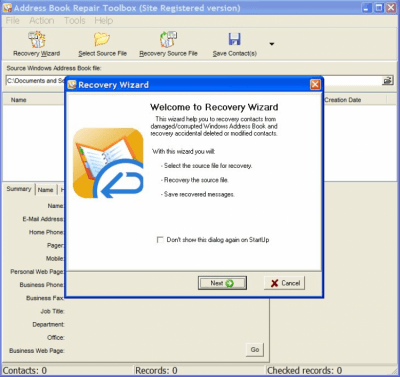Screen dimensions: 400x377
Task: Open the File menu
Action: [13, 21]
